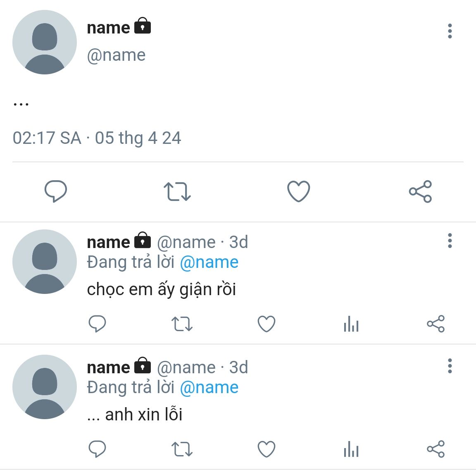Open more options for "... anh xin lỗi"
476x470 pixels.
point(450,366)
